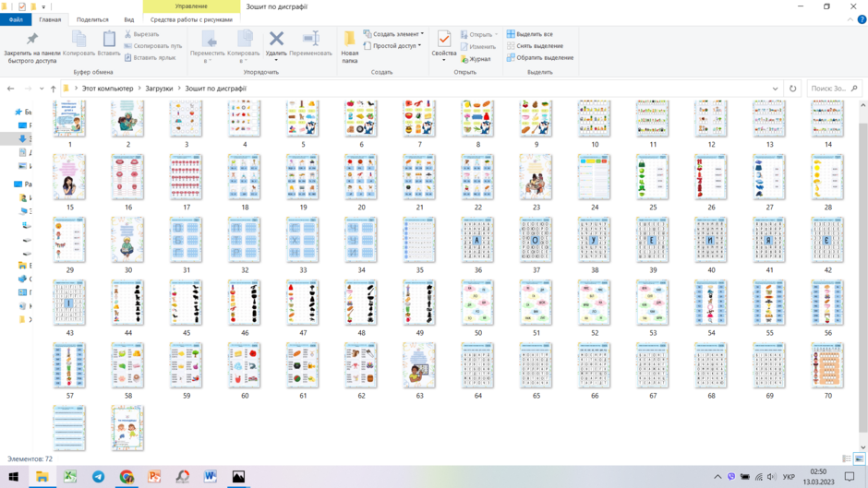
Task: Click the Copy to icon
Action: (x=244, y=39)
